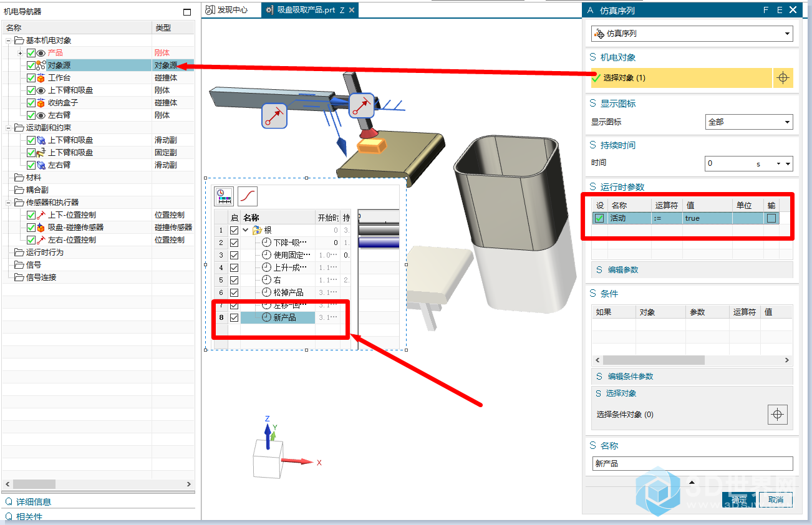Click the blue timeline bar of 下降-吸
The width and height of the screenshot is (812, 525).
379,243
